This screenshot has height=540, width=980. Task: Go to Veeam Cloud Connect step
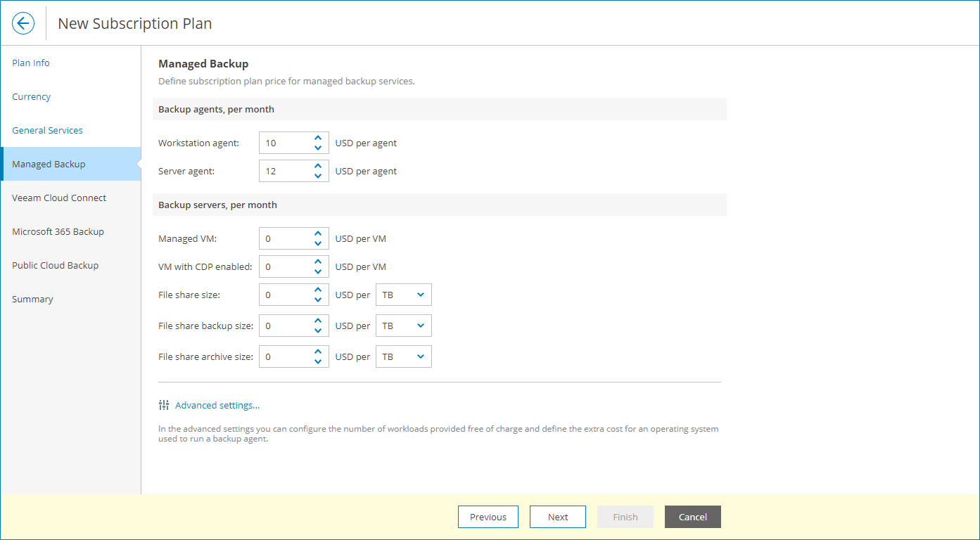coord(59,198)
